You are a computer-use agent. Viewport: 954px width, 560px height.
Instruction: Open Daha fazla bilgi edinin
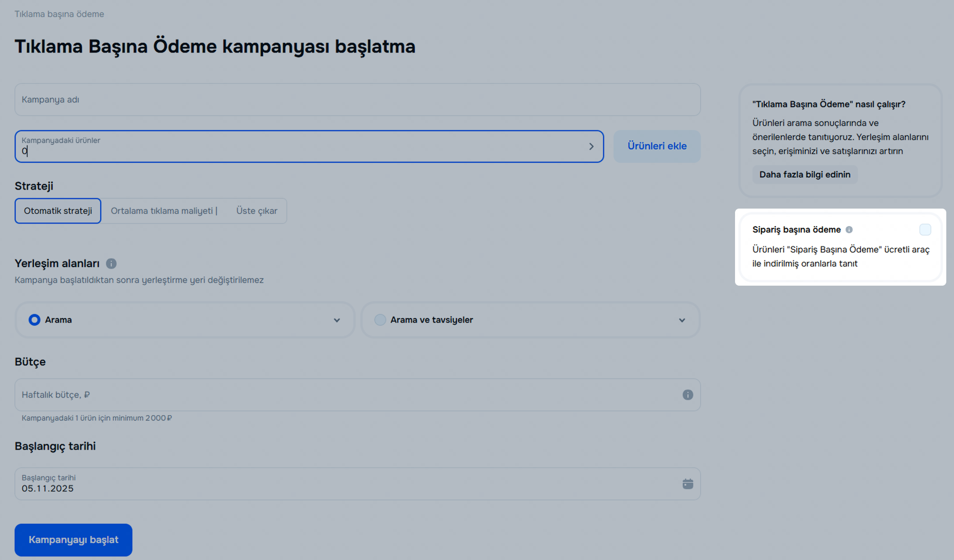[804, 175]
